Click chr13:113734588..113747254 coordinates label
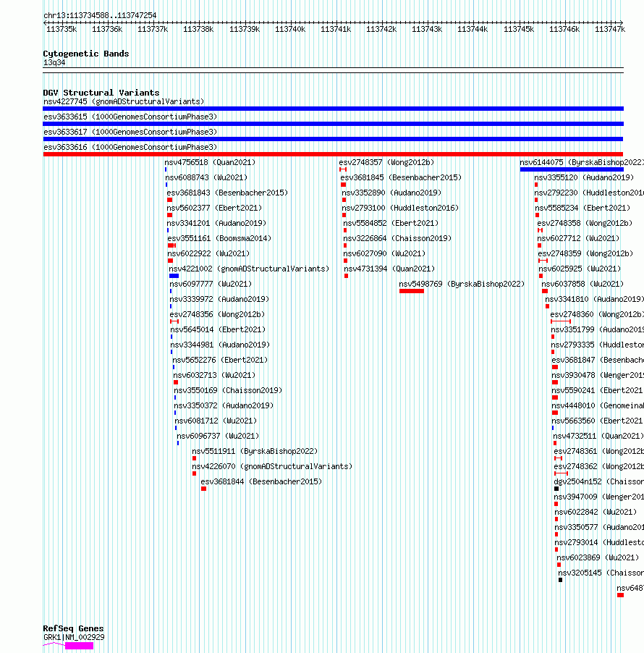This screenshot has height=653, width=644. pos(100,15)
